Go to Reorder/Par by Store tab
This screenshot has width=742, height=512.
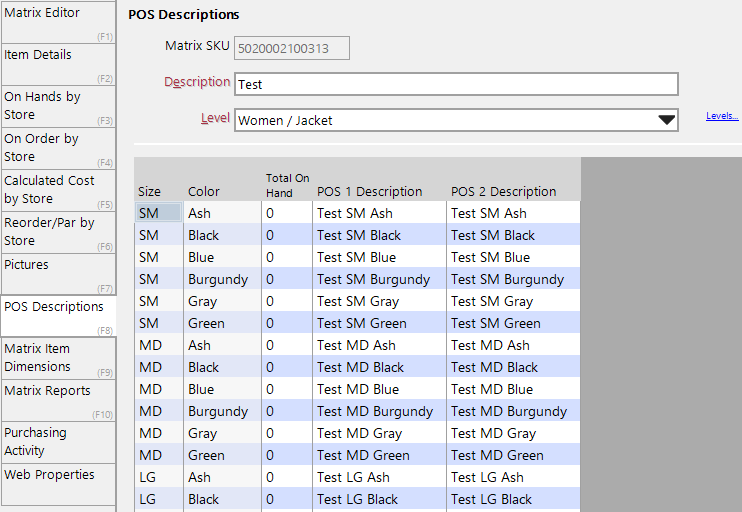pos(58,232)
